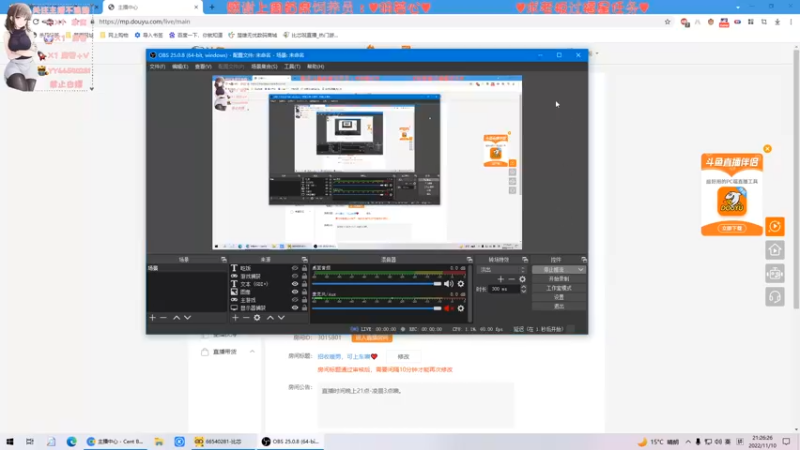Click the 开始录制 start recording button
The height and width of the screenshot is (450, 800).
559,279
